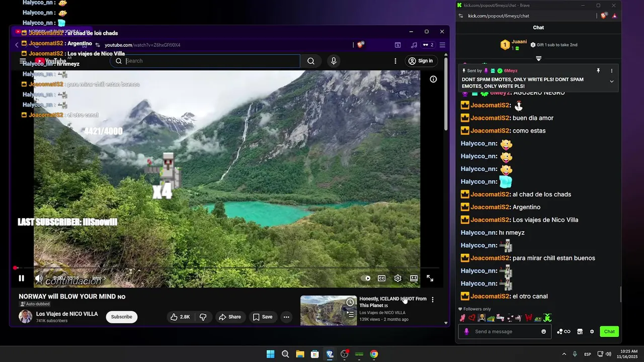Unpin the pinned chat message
Screen dimensions: 644x362
(x=598, y=71)
